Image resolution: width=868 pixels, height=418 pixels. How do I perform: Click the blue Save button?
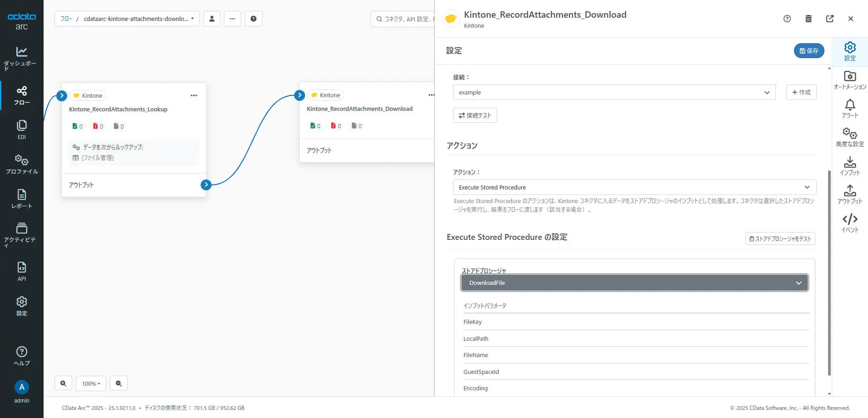(809, 51)
